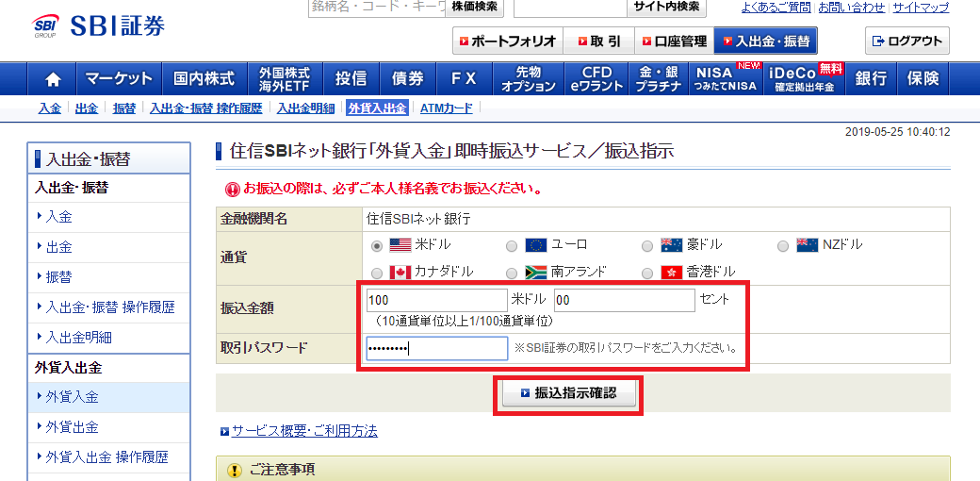The image size is (980, 481).
Task: Click the 口座管理 button
Action: pyautogui.click(x=674, y=41)
